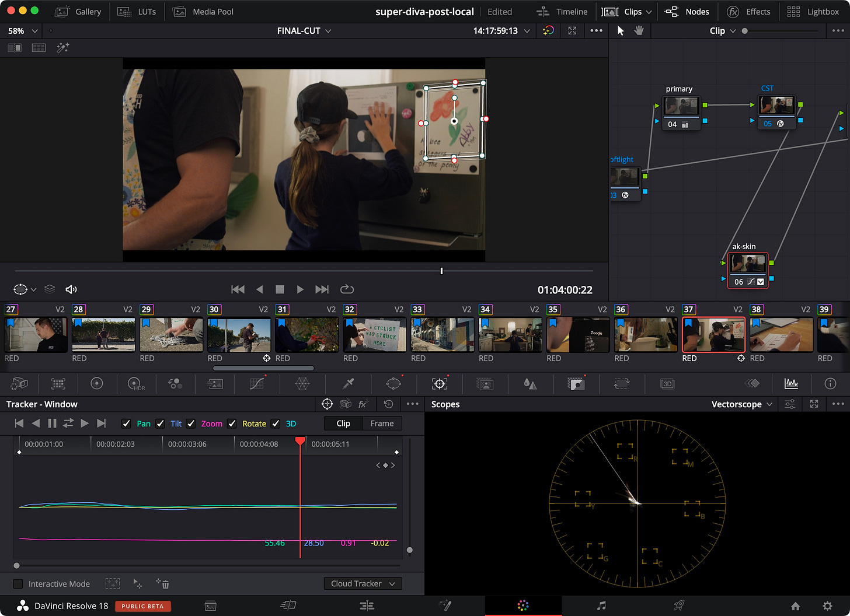Uncheck the Pan tracking checkbox
The height and width of the screenshot is (616, 850).
(126, 423)
